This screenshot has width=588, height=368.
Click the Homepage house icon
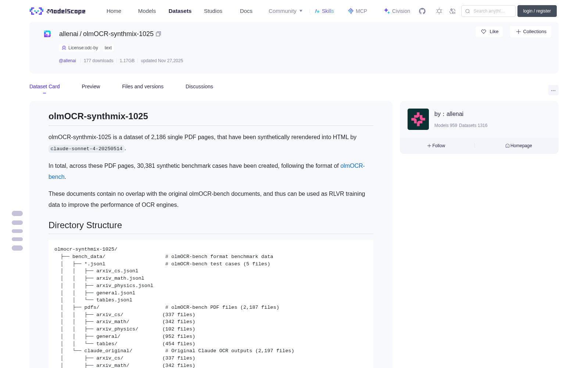(x=508, y=146)
